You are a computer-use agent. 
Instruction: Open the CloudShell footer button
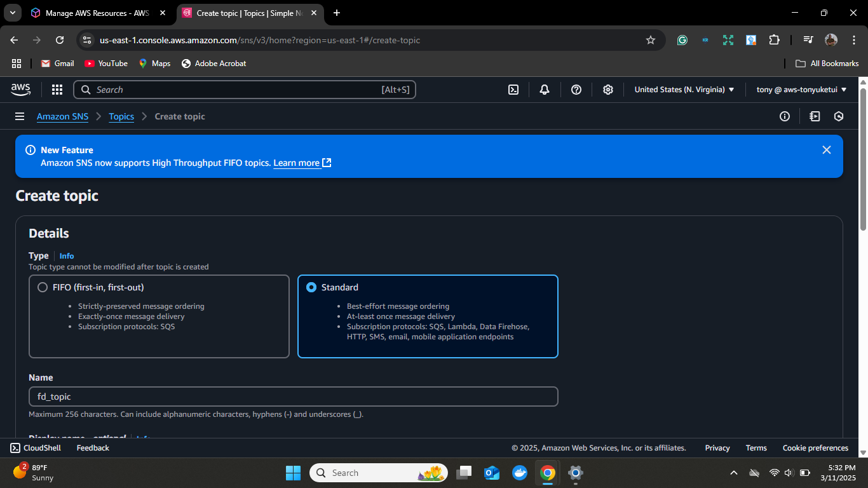pyautogui.click(x=36, y=448)
